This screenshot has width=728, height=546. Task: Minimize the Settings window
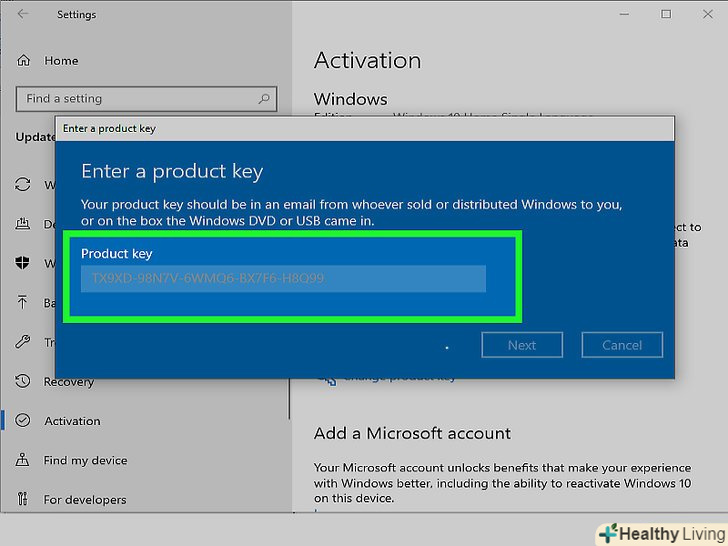point(624,14)
